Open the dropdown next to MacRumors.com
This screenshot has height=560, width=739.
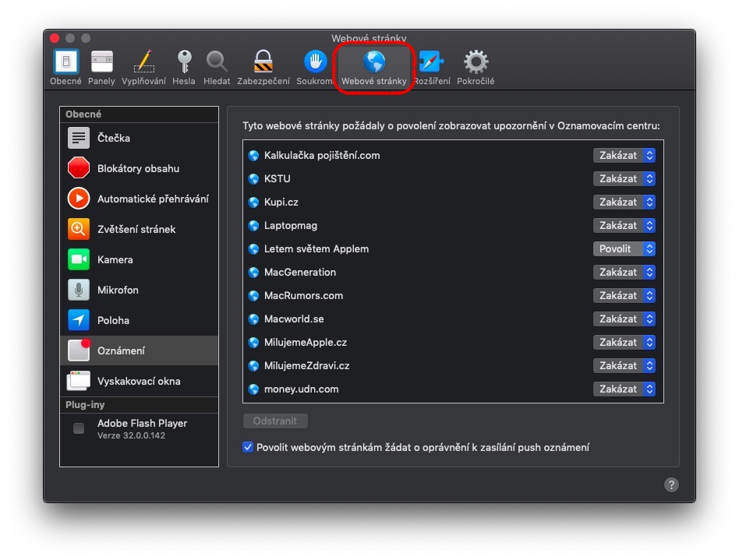coord(624,295)
